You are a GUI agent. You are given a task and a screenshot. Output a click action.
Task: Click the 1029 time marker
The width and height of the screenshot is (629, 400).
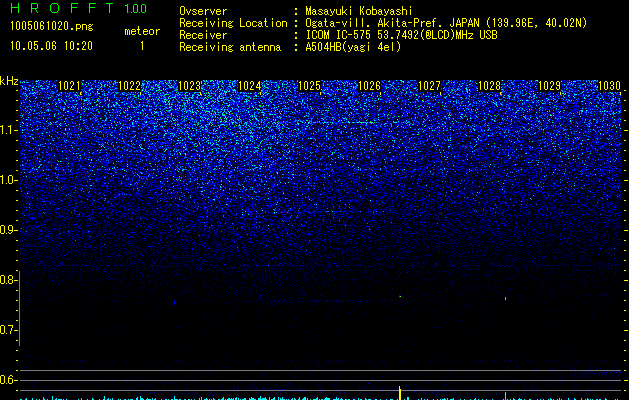click(549, 86)
